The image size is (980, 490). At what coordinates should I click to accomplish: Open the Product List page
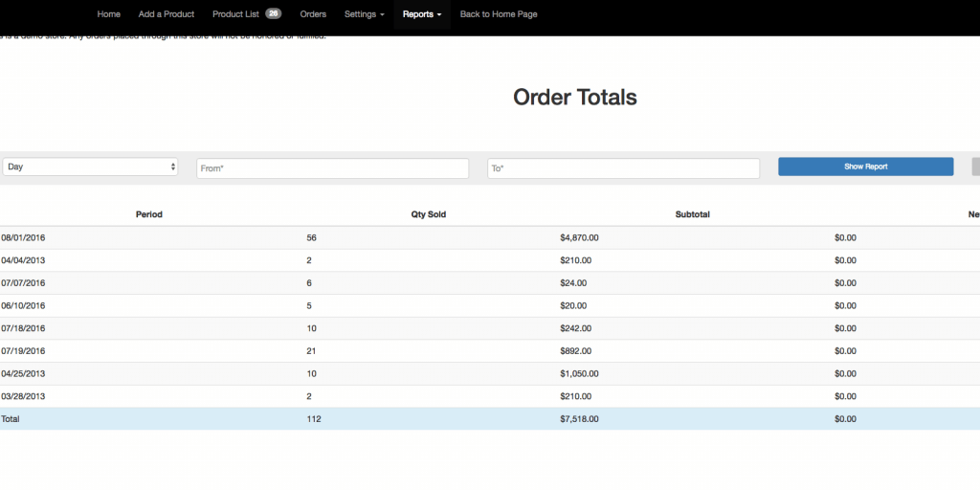coord(235,14)
